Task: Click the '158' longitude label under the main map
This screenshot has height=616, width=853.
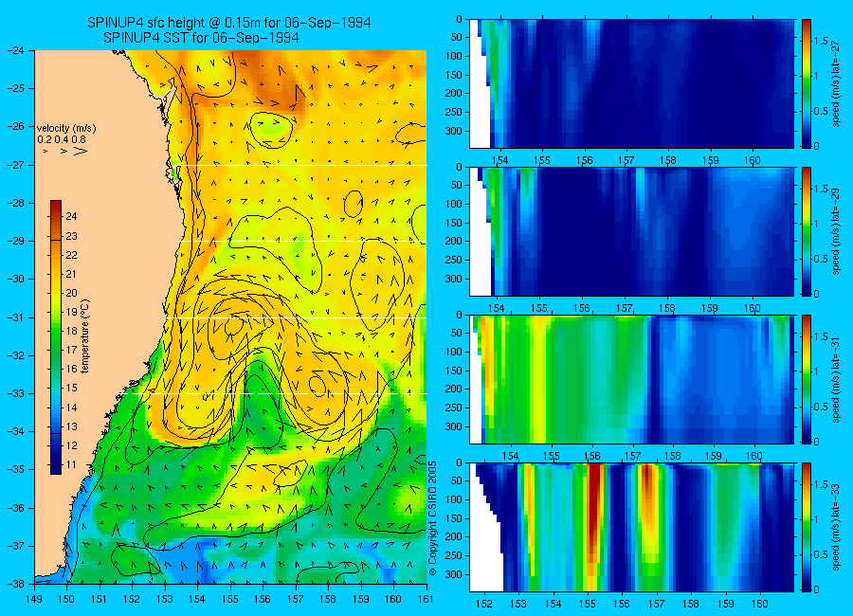Action: [x=328, y=599]
